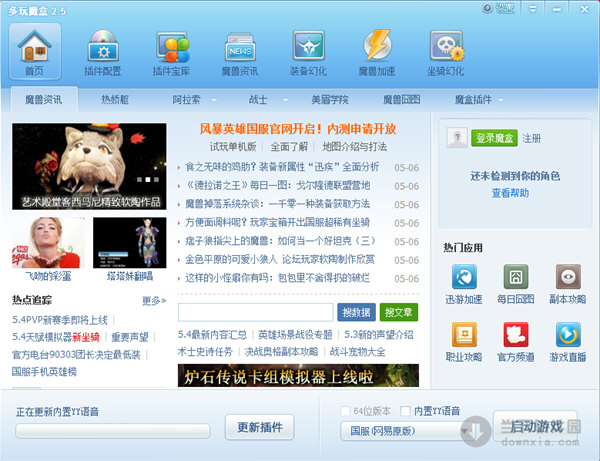Open article 《德拉诺之王》每日一图
Image resolution: width=600 pixels, height=461 pixels.
(x=278, y=186)
